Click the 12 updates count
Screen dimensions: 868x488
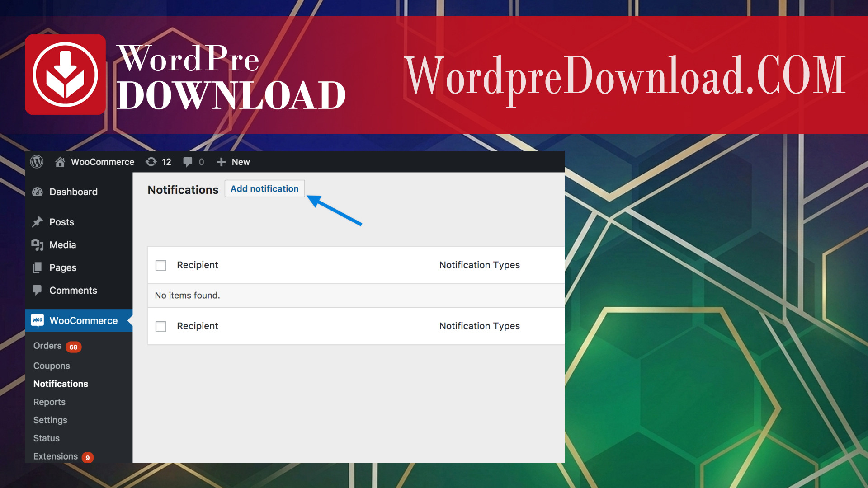pyautogui.click(x=166, y=162)
